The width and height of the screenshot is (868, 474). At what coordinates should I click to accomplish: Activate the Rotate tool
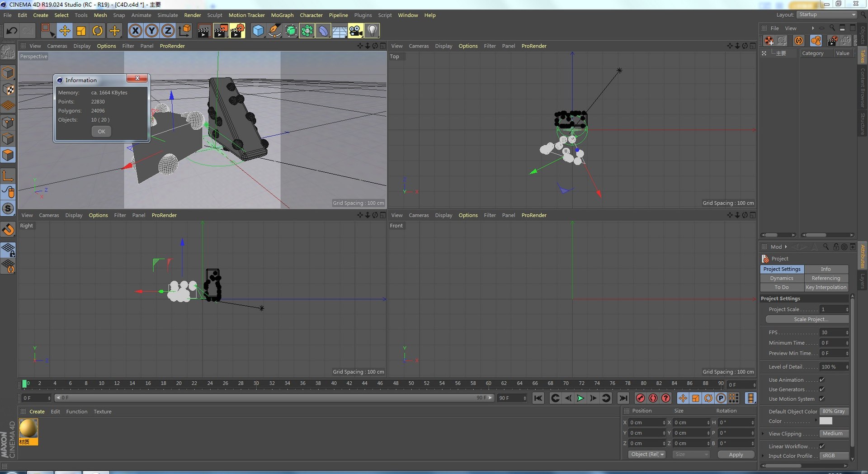click(x=98, y=31)
